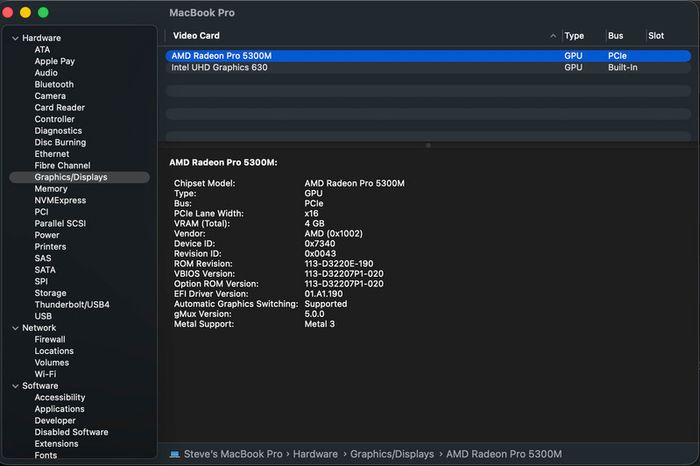Select AMD Radeon Pro 5300M row

[x=428, y=56]
